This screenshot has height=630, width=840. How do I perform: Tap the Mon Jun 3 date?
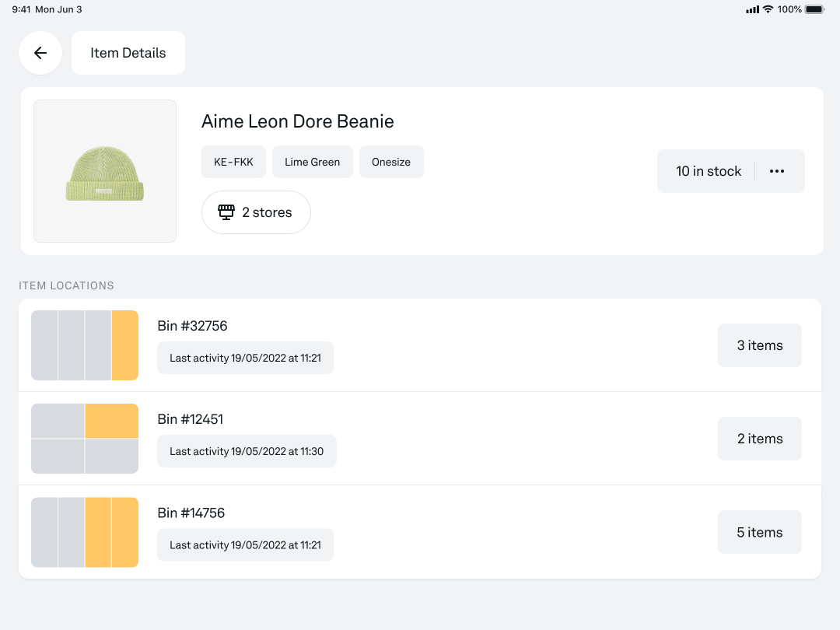coord(58,9)
